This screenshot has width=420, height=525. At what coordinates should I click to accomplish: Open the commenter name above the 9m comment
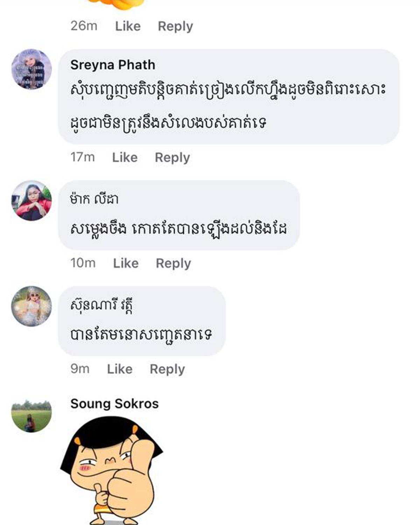(102, 305)
